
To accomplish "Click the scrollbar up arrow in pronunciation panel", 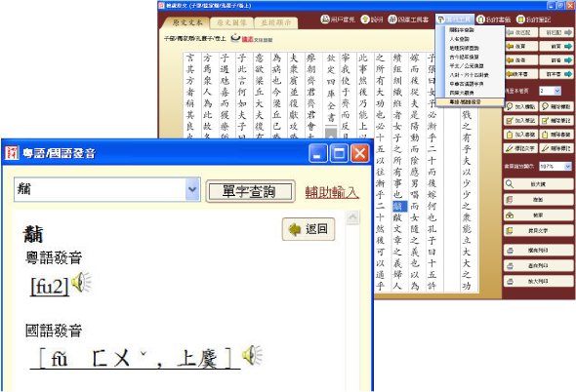I will click(x=352, y=217).
